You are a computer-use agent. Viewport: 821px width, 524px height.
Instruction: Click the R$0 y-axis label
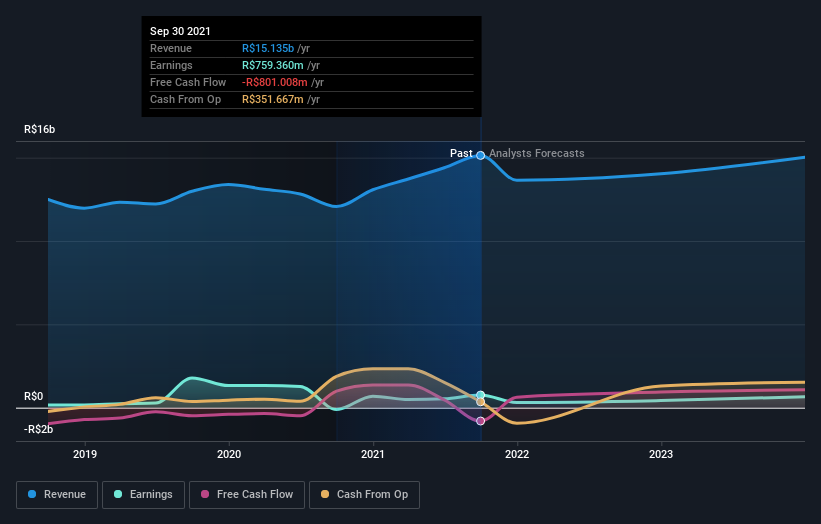coord(34,396)
